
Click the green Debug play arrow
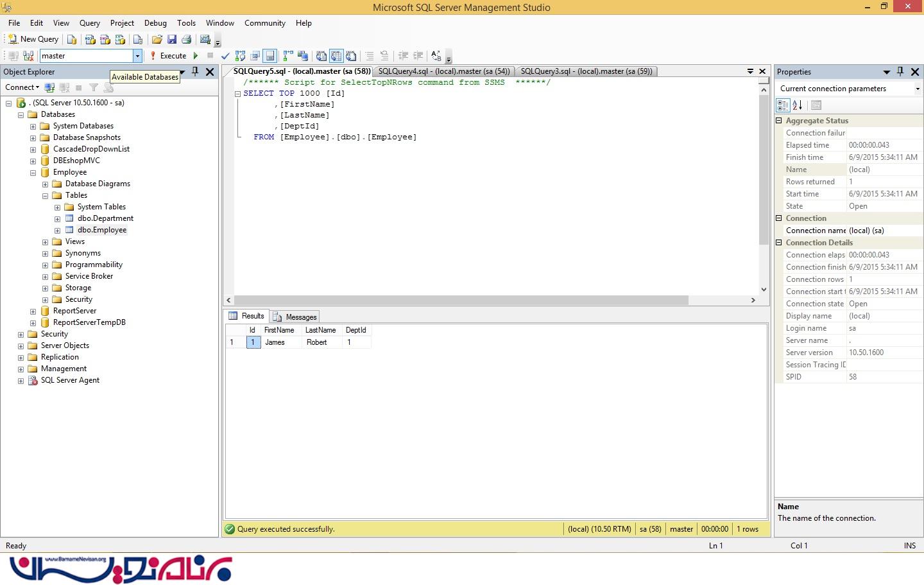click(196, 56)
